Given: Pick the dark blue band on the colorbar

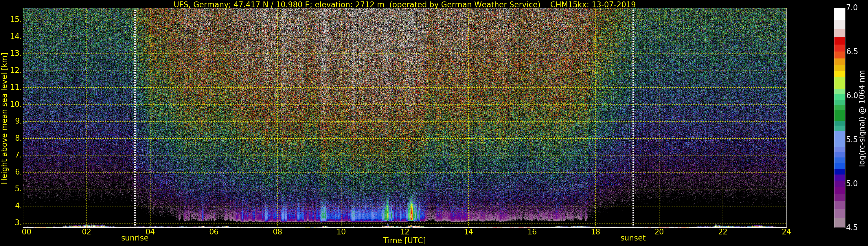Looking at the screenshot, I should coord(839,172).
